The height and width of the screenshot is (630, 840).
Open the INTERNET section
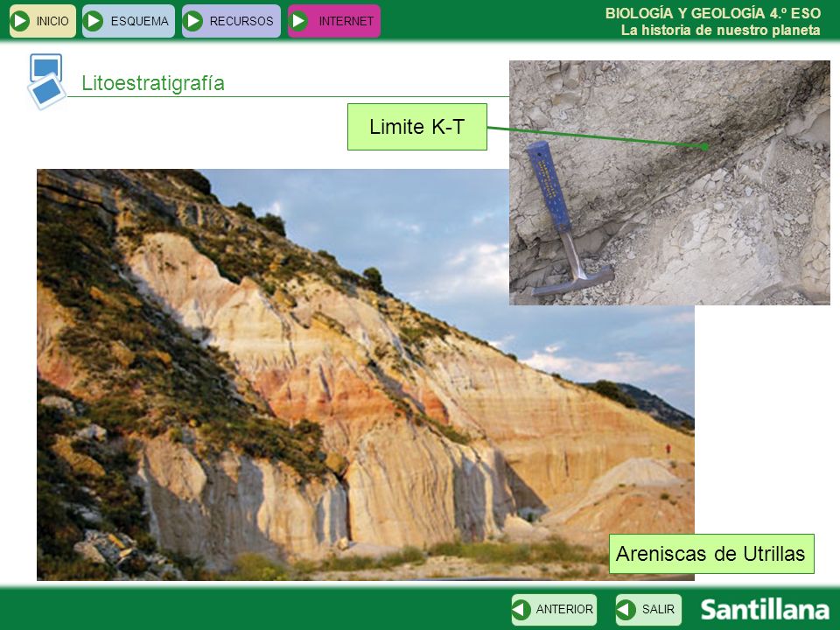333,21
